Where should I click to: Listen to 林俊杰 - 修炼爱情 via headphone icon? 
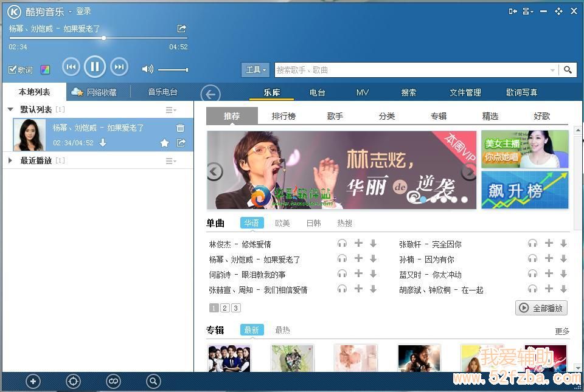pos(342,243)
